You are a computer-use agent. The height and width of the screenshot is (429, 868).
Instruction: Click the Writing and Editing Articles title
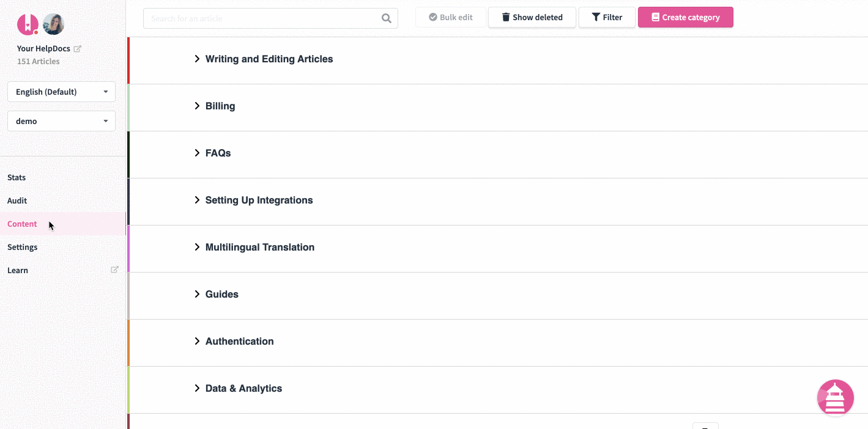pyautogui.click(x=269, y=59)
